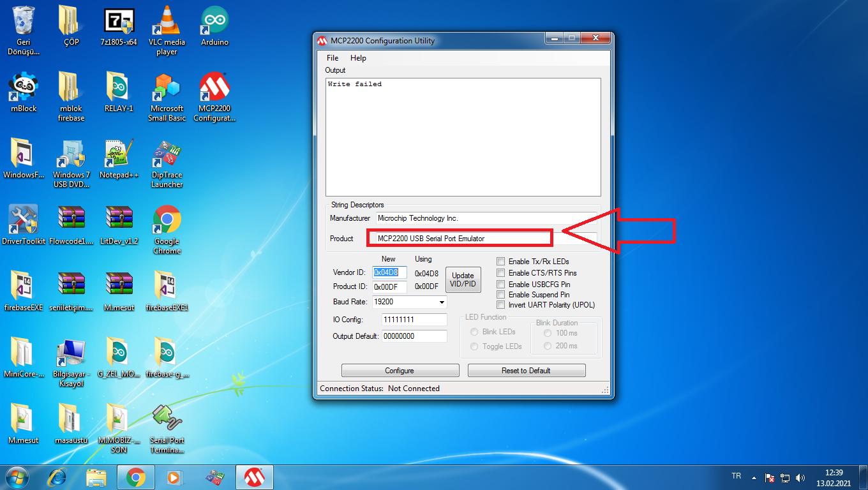Screen dimensions: 868x490
Task: Open Action Center flag in system tray
Action: [x=770, y=477]
